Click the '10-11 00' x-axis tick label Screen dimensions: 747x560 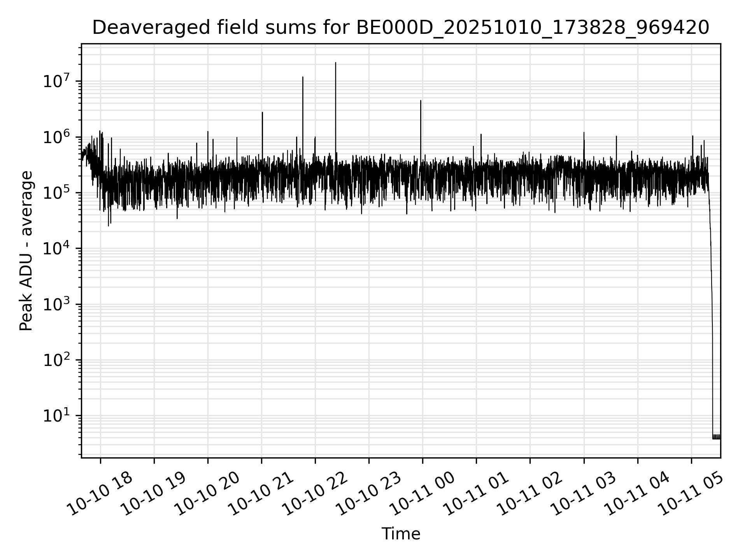click(422, 494)
